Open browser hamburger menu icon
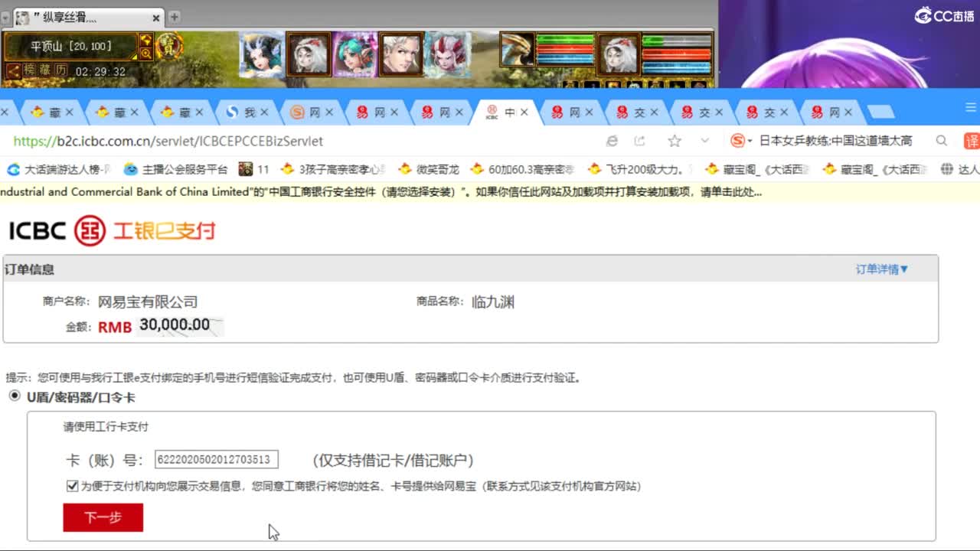The height and width of the screenshot is (551, 980). pos(971,108)
